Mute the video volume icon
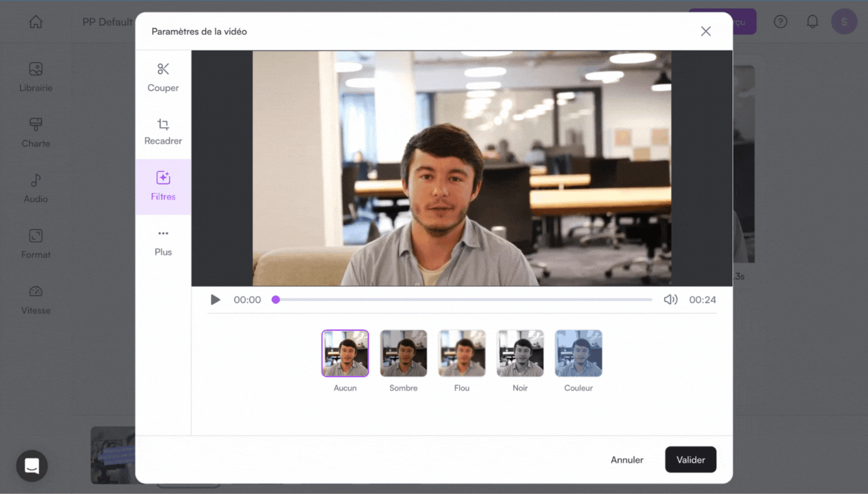This screenshot has width=868, height=494. pos(670,299)
